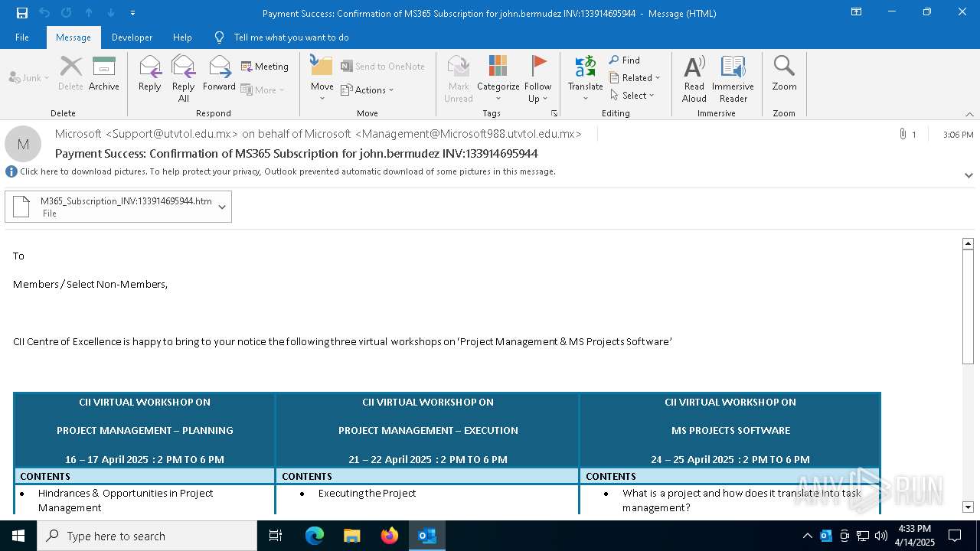The image size is (980, 551).
Task: Open the Actions dropdown
Action: [367, 90]
